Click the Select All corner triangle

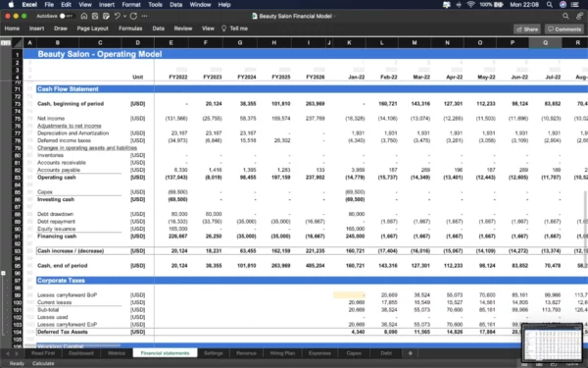(17, 43)
